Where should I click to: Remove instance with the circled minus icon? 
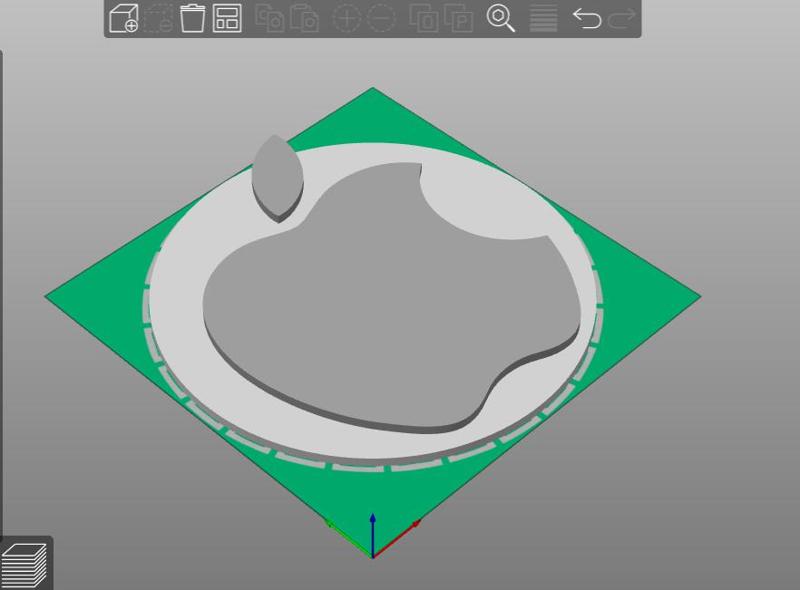381,18
